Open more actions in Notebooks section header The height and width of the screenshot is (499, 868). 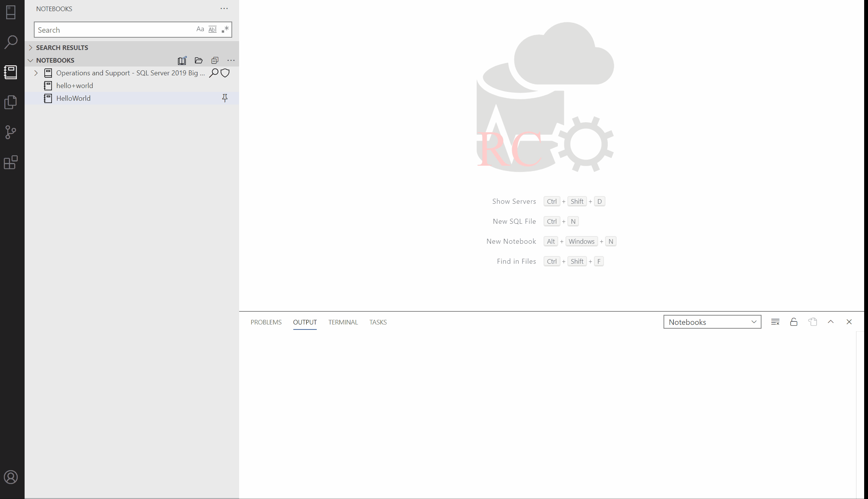click(231, 60)
